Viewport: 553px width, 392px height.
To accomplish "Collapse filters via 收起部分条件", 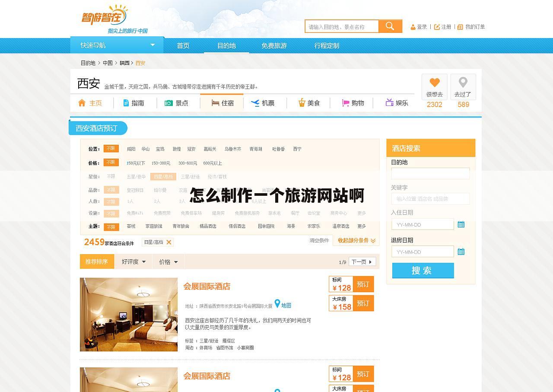I will coord(356,240).
